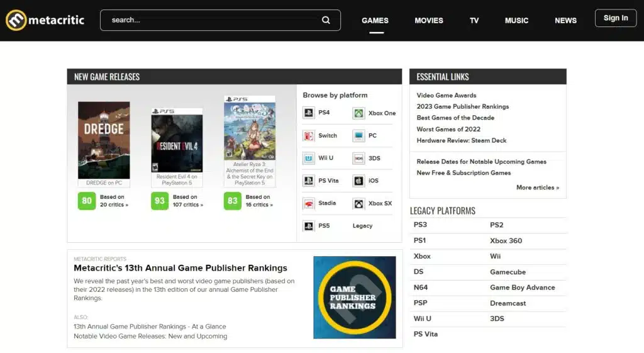This screenshot has width=644, height=353.
Task: Select the Stadia platform icon
Action: (x=308, y=203)
